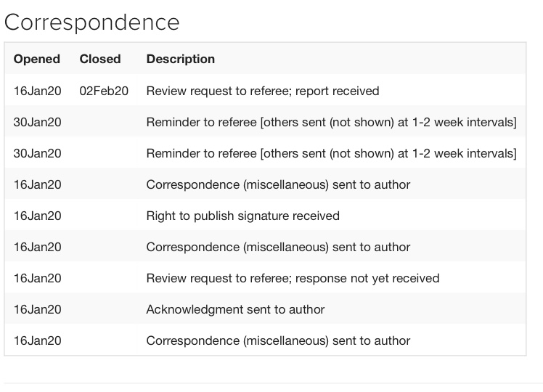The height and width of the screenshot is (392, 543).
Task: Click the Correspondence page heading
Action: [92, 22]
